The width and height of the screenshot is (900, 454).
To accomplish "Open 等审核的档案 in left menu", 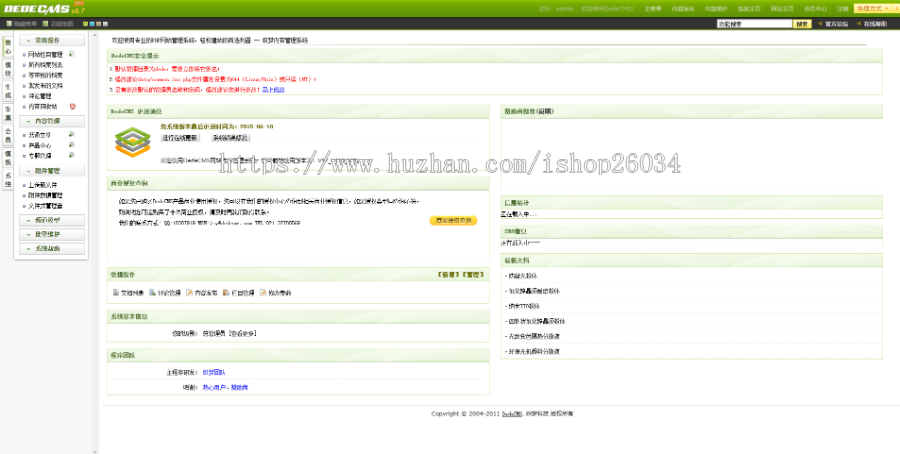I will click(45, 75).
